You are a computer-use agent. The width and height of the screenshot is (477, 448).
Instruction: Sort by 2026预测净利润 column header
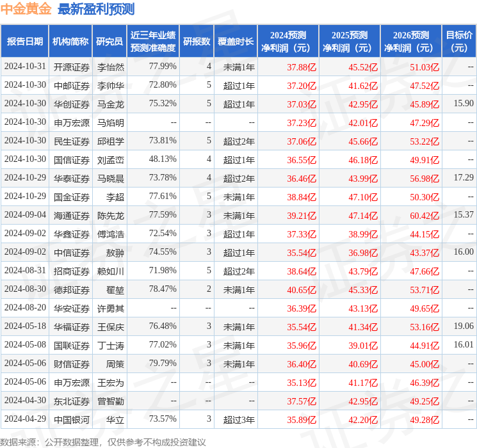410,41
